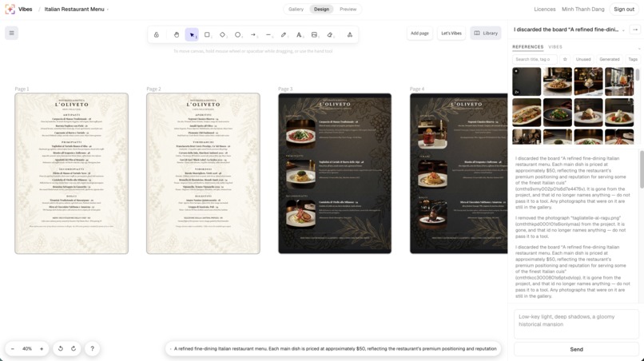
Task: Switch to the Gallery tab
Action: pyautogui.click(x=296, y=9)
